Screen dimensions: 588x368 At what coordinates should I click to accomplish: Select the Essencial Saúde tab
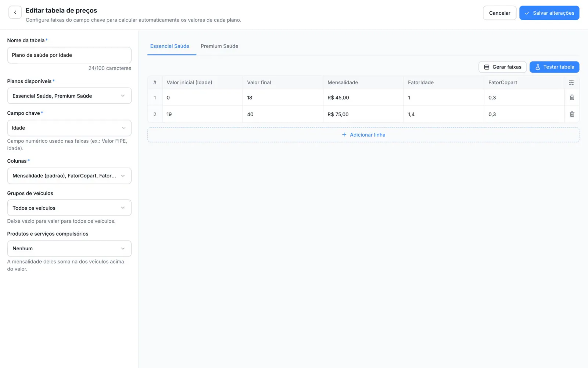tap(170, 46)
